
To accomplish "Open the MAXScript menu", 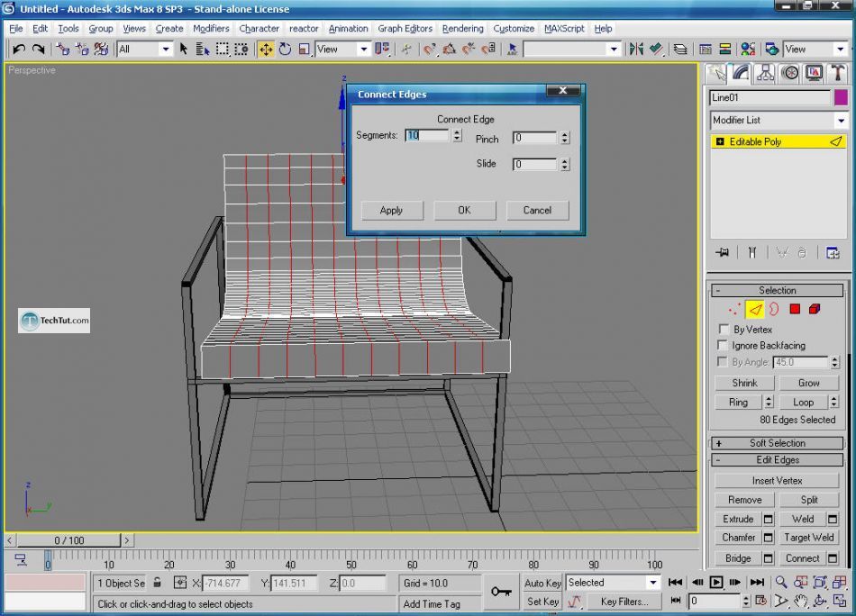I will click(x=564, y=29).
